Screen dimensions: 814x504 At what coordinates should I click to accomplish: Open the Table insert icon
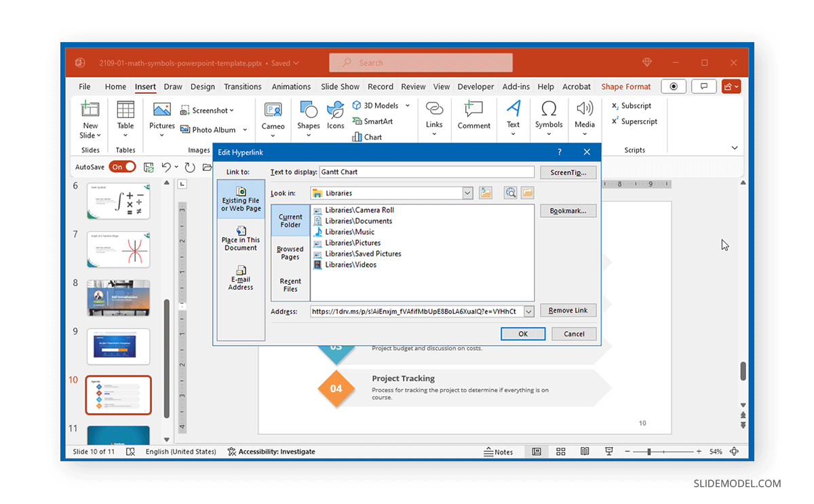(x=125, y=110)
